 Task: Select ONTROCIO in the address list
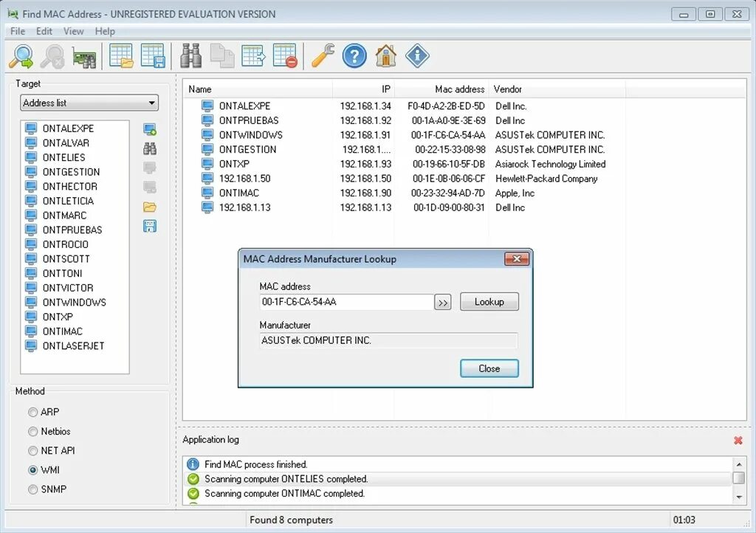(x=66, y=244)
